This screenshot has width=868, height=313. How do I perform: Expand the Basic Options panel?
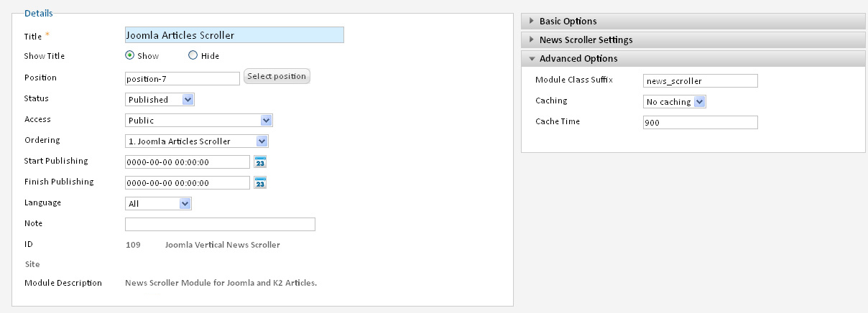coord(693,21)
